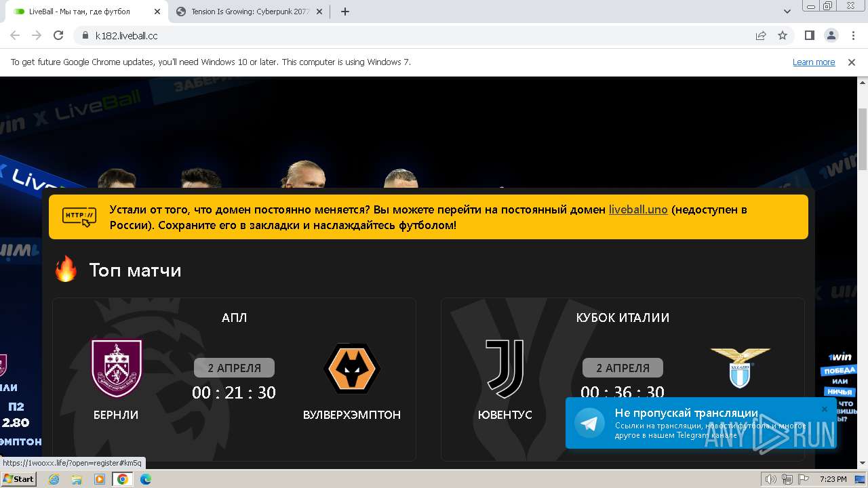Follow the Learn more link in update notice
Image resolution: width=868 pixels, height=488 pixels.
814,62
